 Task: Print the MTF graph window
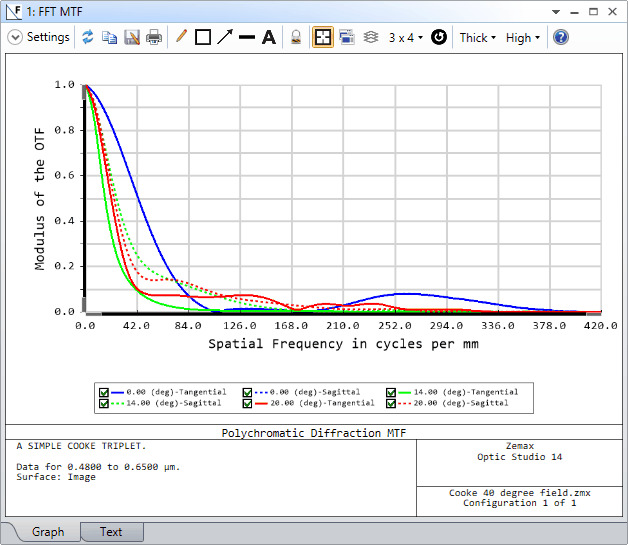(x=154, y=37)
